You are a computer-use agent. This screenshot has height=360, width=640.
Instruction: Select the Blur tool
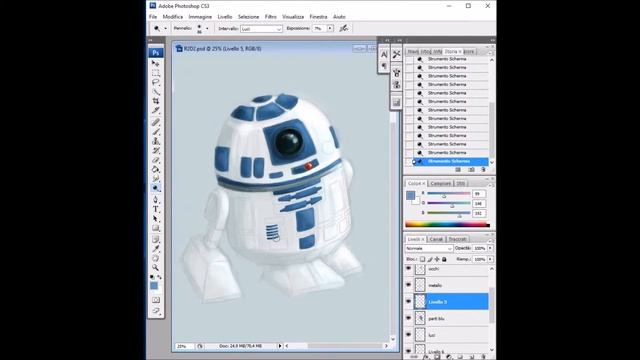pos(156,179)
